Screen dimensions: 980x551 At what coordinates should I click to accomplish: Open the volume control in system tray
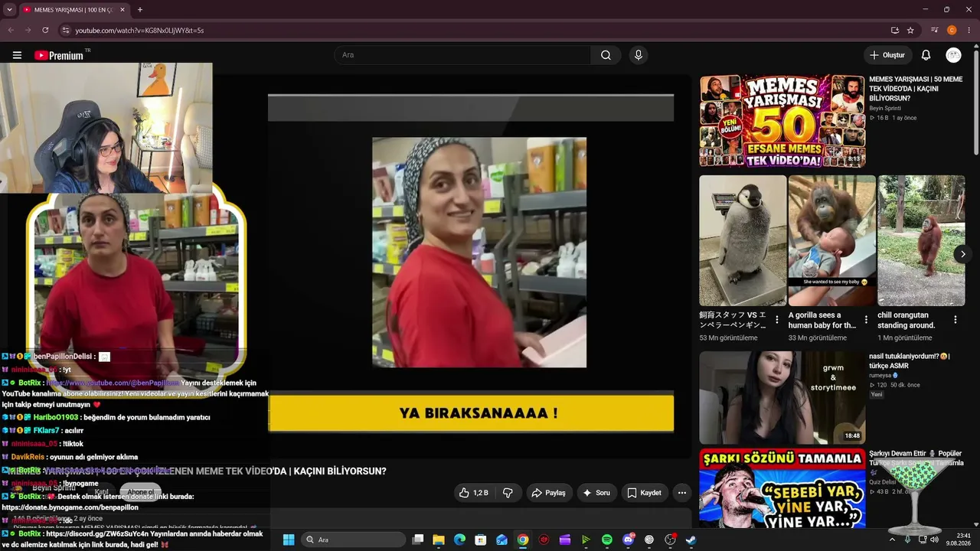pos(934,540)
